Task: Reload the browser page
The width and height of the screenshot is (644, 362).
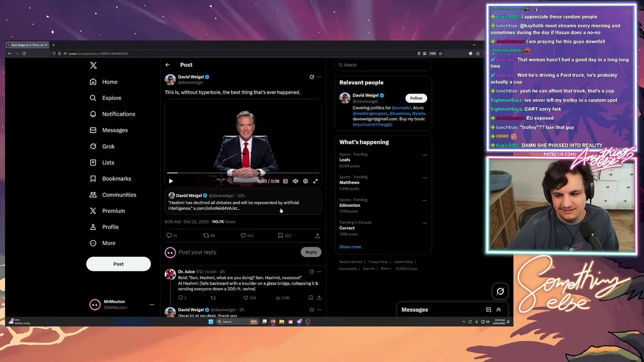Action: pyautogui.click(x=24, y=53)
